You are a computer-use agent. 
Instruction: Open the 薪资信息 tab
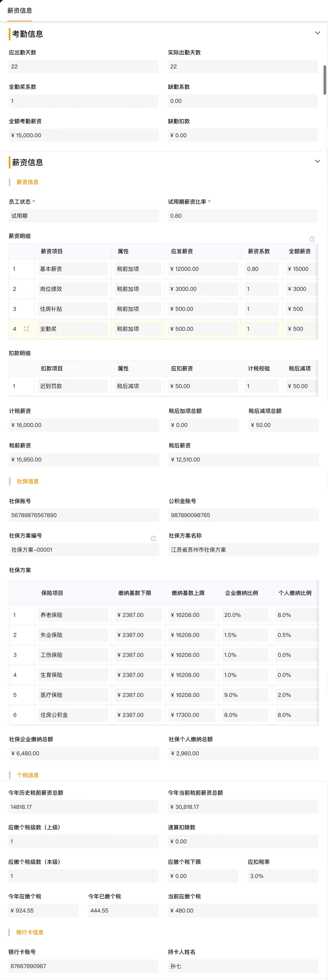click(20, 11)
